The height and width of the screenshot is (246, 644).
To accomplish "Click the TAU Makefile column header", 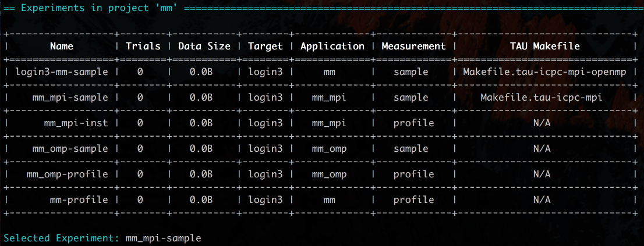I will [x=544, y=47].
